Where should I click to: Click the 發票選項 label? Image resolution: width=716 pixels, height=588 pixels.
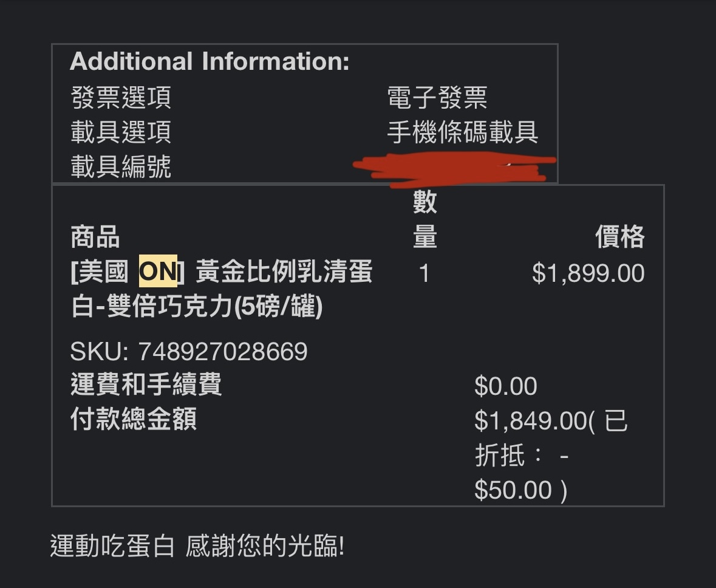point(121,97)
